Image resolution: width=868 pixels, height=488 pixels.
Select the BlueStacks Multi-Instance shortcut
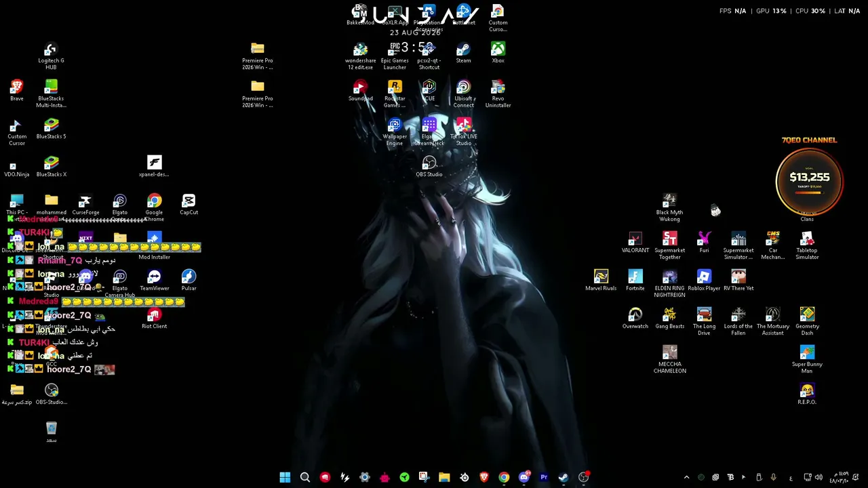(51, 94)
